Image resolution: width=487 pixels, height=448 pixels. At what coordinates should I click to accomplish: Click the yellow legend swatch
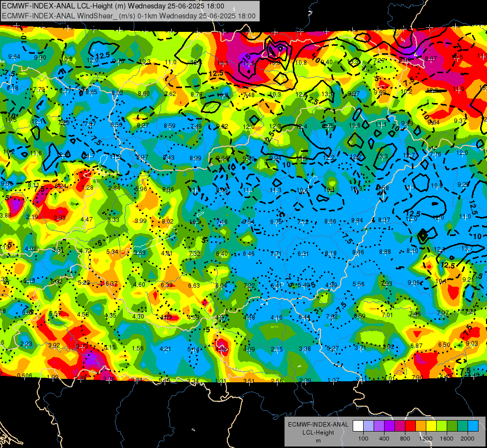tap(431, 426)
